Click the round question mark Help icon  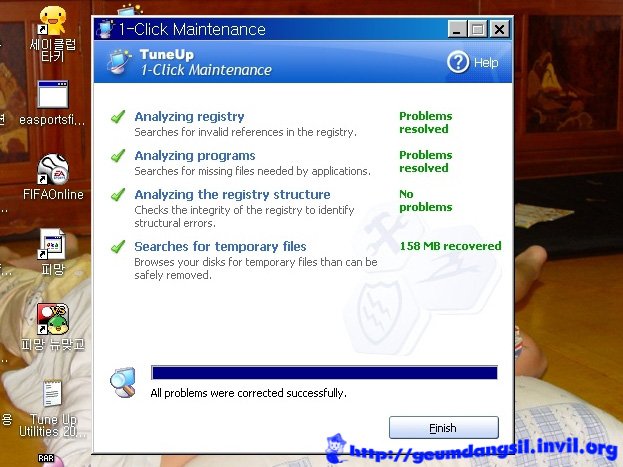pyautogui.click(x=458, y=62)
